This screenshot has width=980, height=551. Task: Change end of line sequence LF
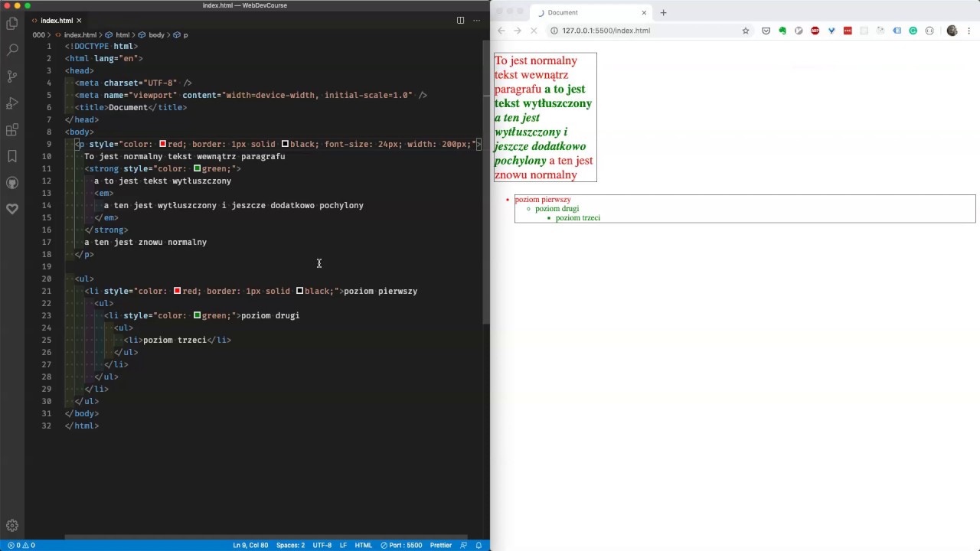(343, 545)
